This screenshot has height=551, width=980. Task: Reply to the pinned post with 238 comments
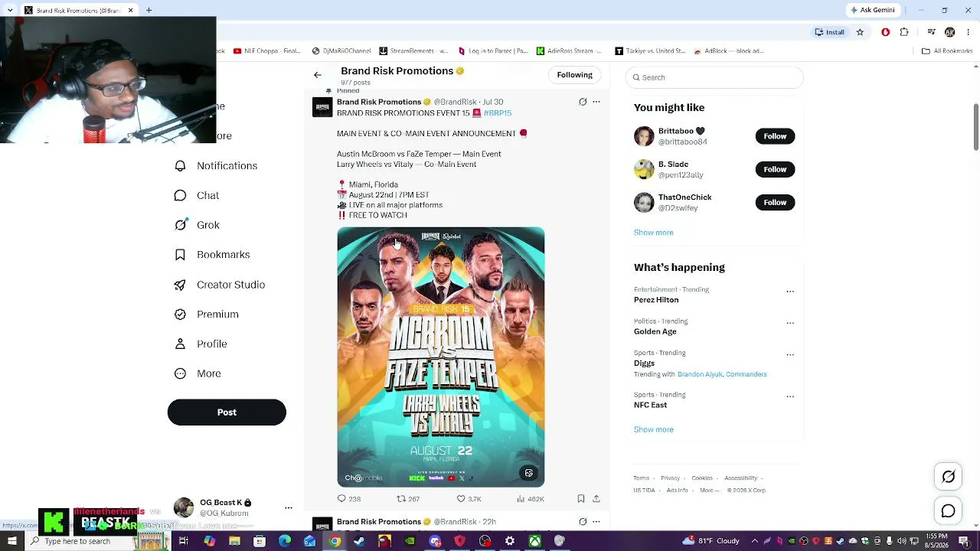point(349,499)
